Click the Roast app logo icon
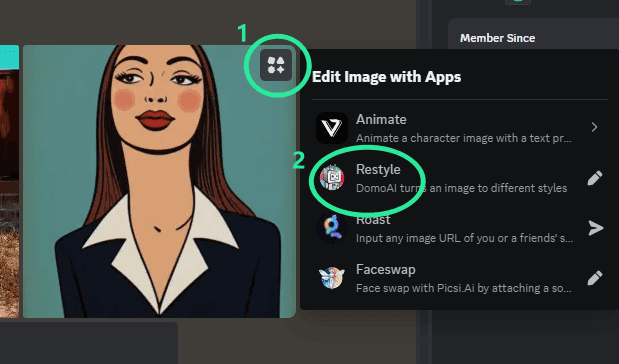This screenshot has width=619, height=364. 332,228
